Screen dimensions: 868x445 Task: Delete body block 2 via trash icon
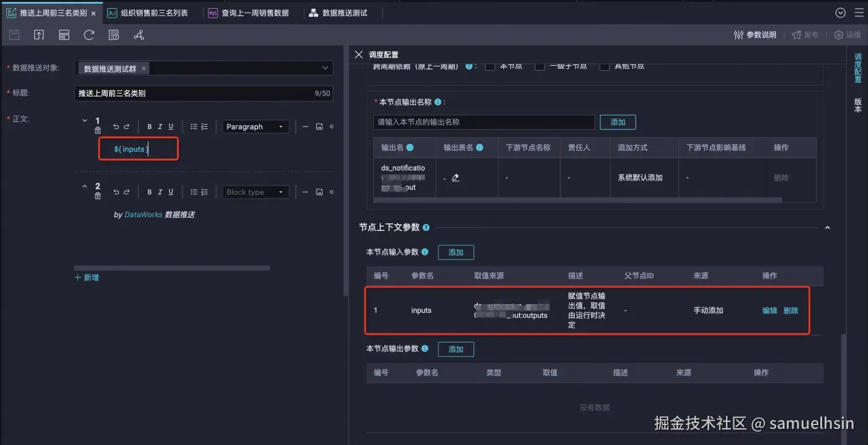97,196
